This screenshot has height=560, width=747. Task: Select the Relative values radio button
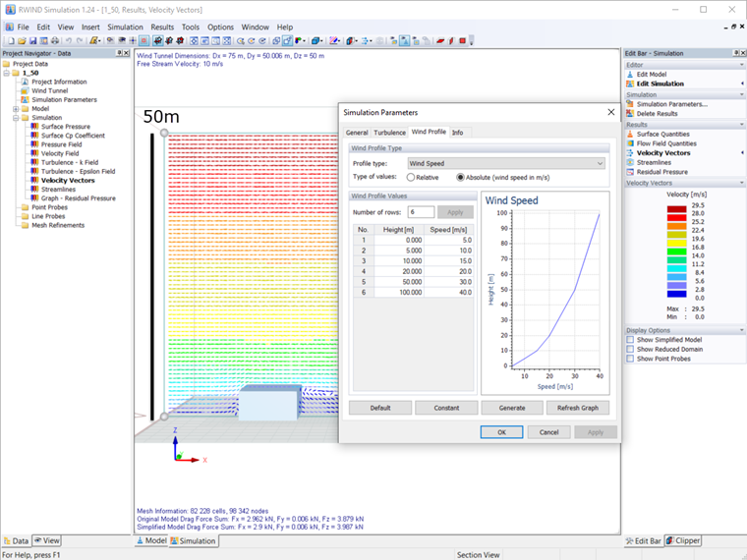click(x=411, y=178)
